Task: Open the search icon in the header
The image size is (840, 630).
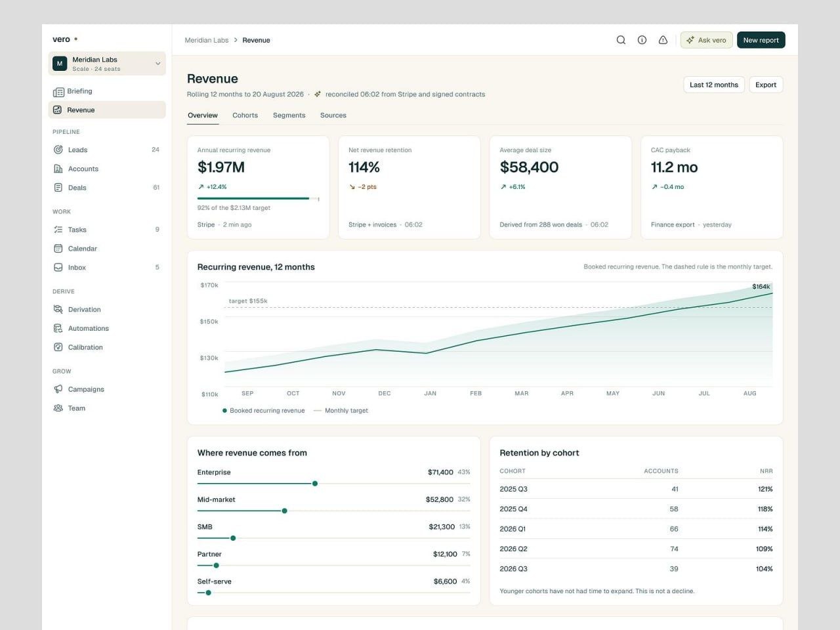Action: 621,40
